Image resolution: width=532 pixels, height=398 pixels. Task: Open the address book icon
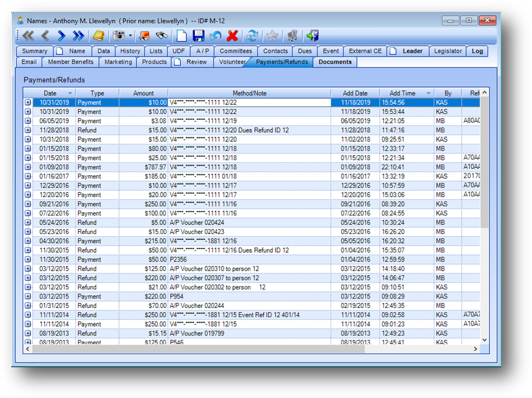(99, 35)
